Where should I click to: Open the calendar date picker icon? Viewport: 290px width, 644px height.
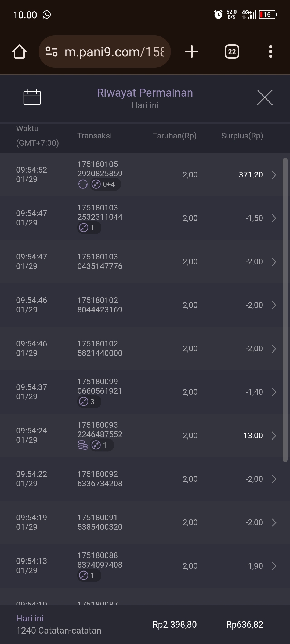(x=32, y=97)
